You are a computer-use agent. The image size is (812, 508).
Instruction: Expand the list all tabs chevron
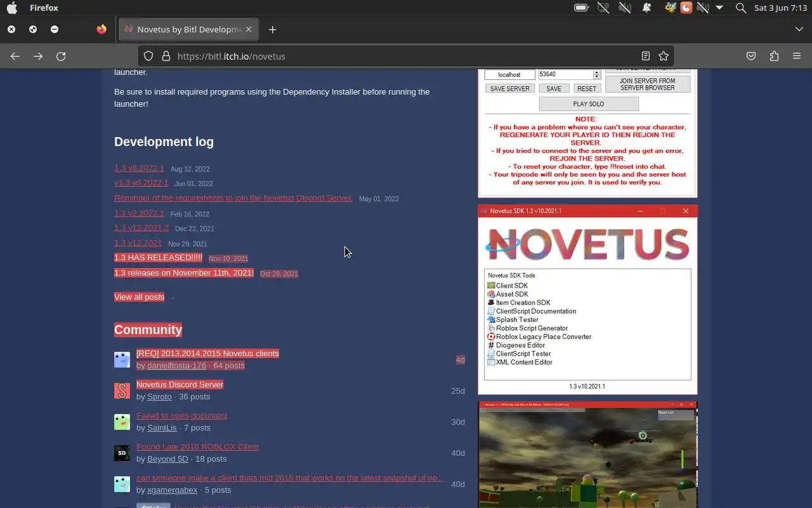coord(799,29)
